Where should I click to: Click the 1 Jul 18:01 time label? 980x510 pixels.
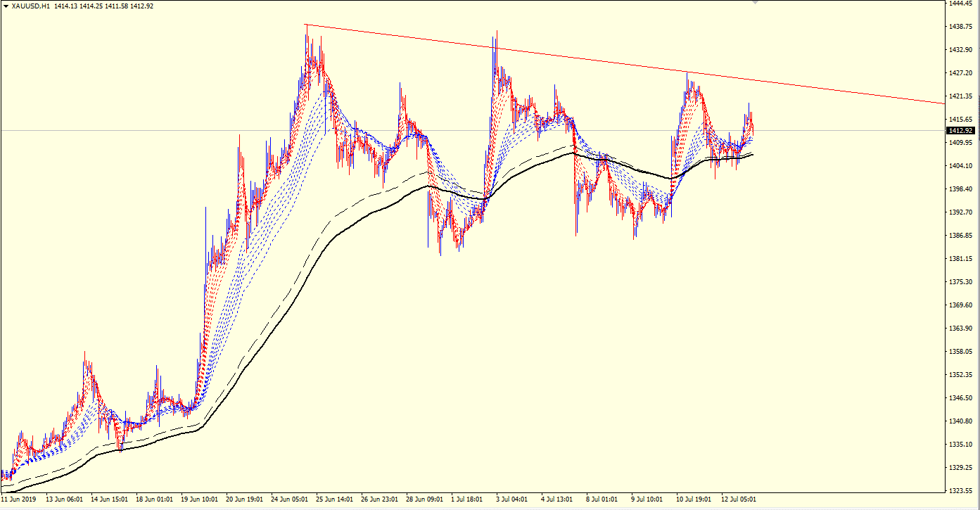[x=468, y=499]
